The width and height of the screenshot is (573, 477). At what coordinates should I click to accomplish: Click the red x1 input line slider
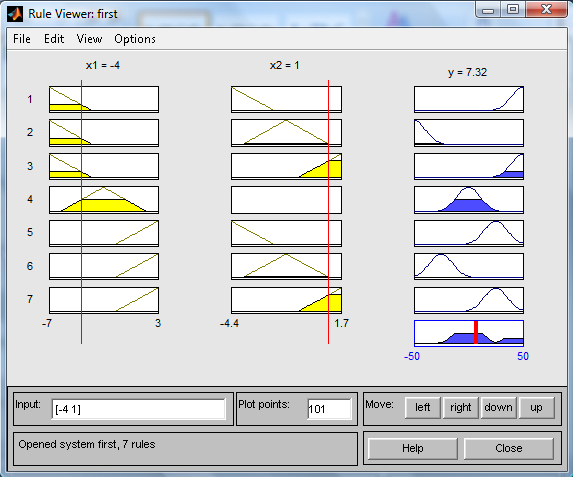81,212
